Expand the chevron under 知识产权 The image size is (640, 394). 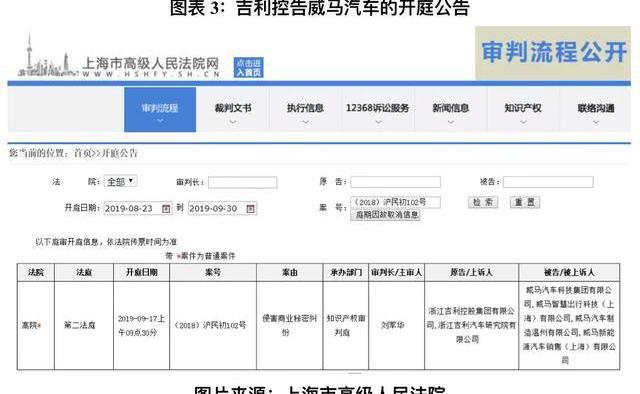pos(523,122)
